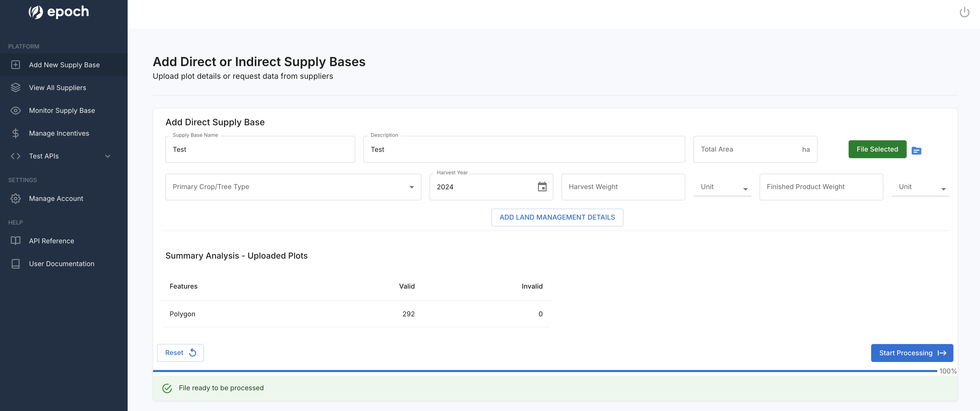Click the View All Suppliers layers icon

[x=16, y=88]
